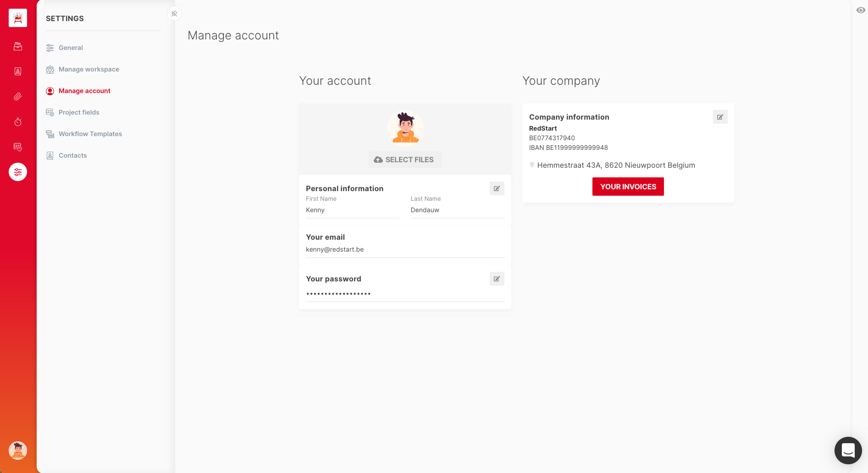Open the chat support bubble
The width and height of the screenshot is (868, 473).
pyautogui.click(x=848, y=451)
